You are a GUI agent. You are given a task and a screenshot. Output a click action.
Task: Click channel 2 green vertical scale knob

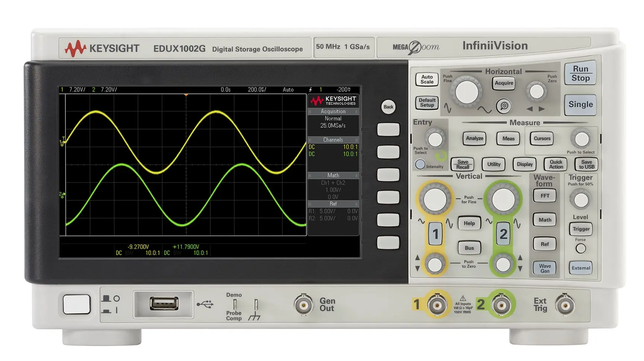tap(503, 200)
